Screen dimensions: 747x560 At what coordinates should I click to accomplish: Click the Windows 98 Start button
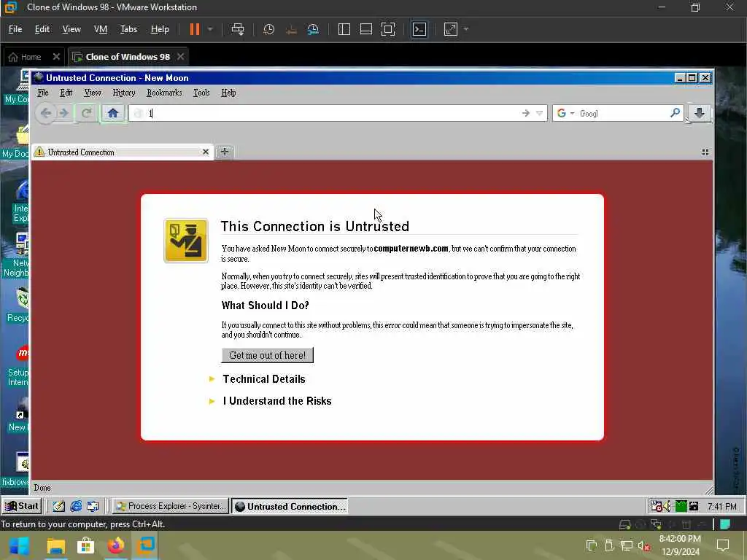(22, 506)
